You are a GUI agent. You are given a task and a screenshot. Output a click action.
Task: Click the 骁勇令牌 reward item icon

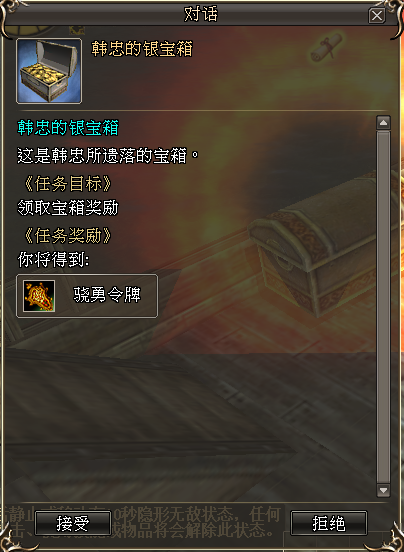pyautogui.click(x=39, y=296)
